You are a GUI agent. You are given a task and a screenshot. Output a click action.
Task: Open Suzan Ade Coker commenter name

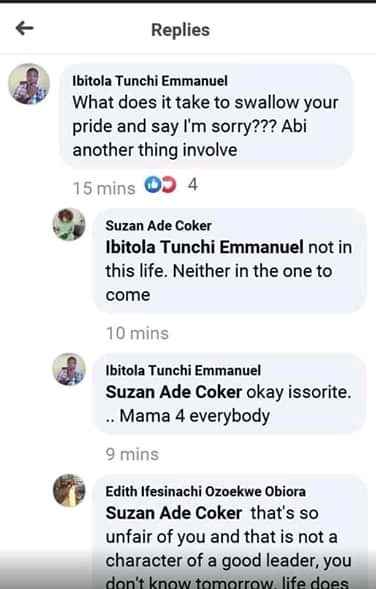[x=159, y=226]
